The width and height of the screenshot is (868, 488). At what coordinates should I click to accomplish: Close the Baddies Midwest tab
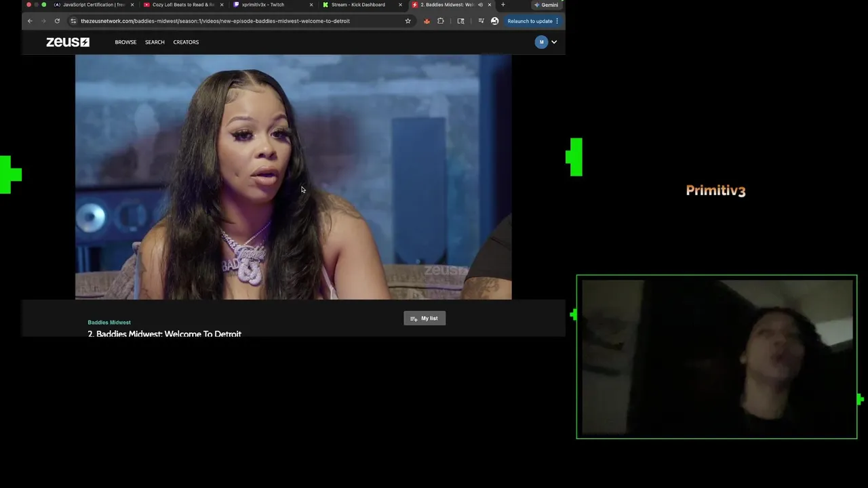[x=489, y=5]
